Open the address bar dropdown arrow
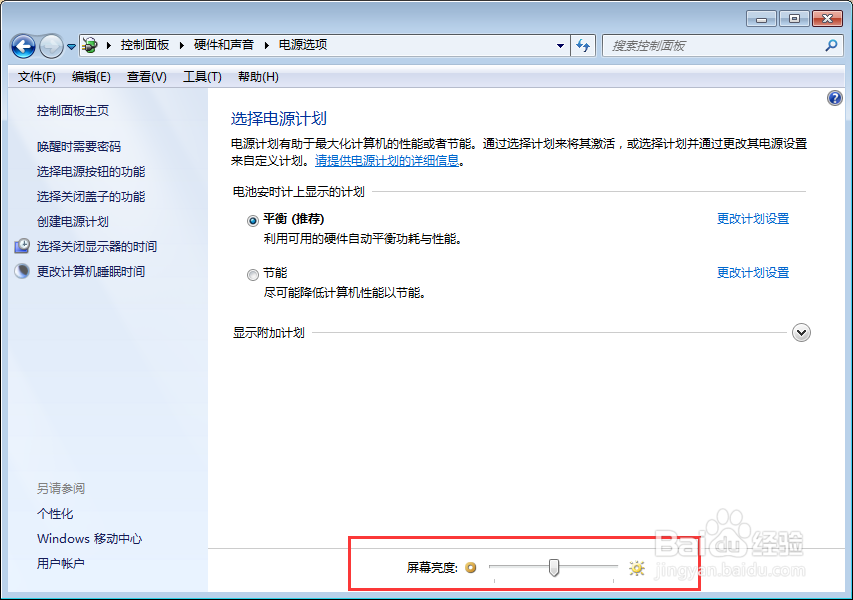This screenshot has width=853, height=600. 562,45
